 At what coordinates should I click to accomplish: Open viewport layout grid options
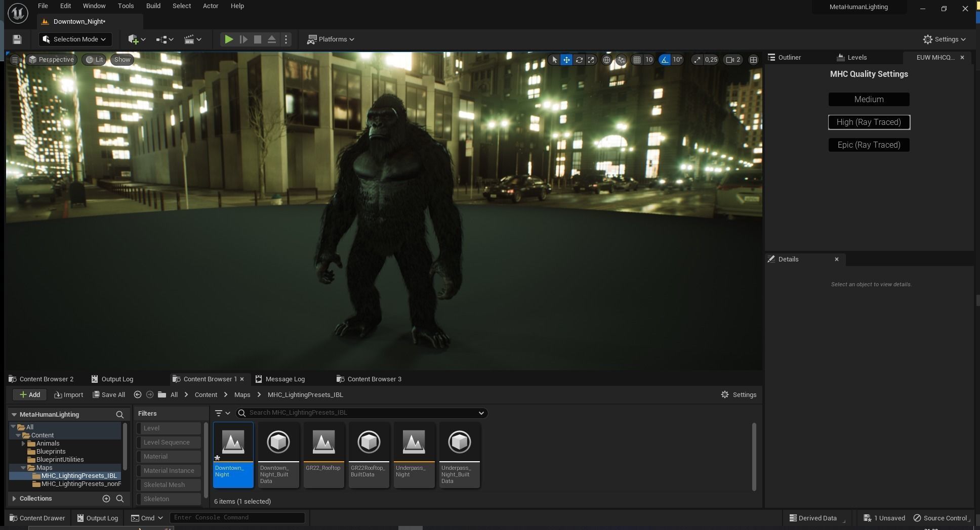coord(753,60)
